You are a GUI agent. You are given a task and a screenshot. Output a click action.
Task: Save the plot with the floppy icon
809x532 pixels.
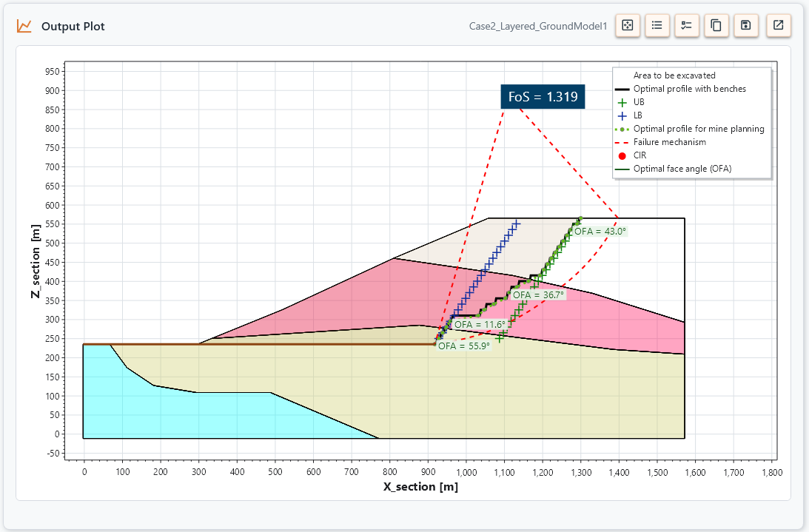tap(746, 25)
